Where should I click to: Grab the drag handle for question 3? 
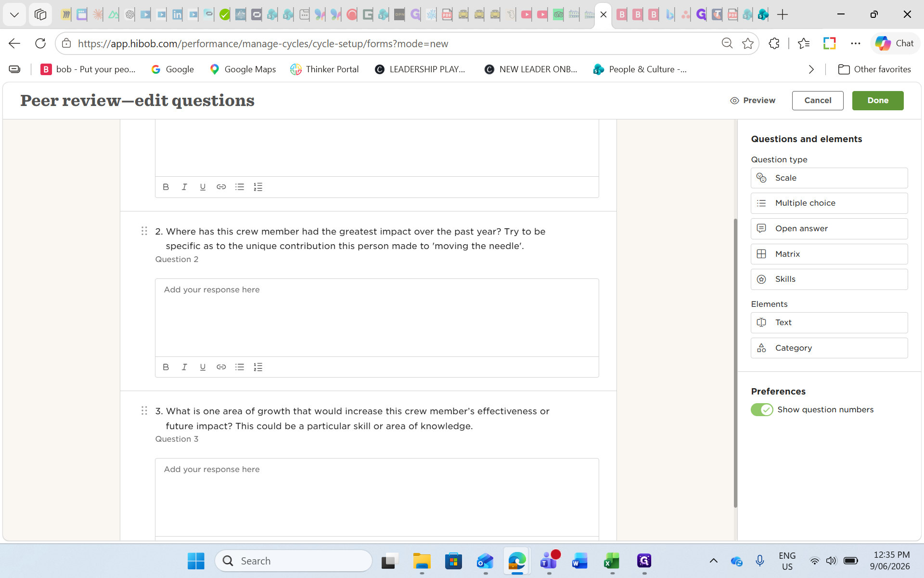144,411
